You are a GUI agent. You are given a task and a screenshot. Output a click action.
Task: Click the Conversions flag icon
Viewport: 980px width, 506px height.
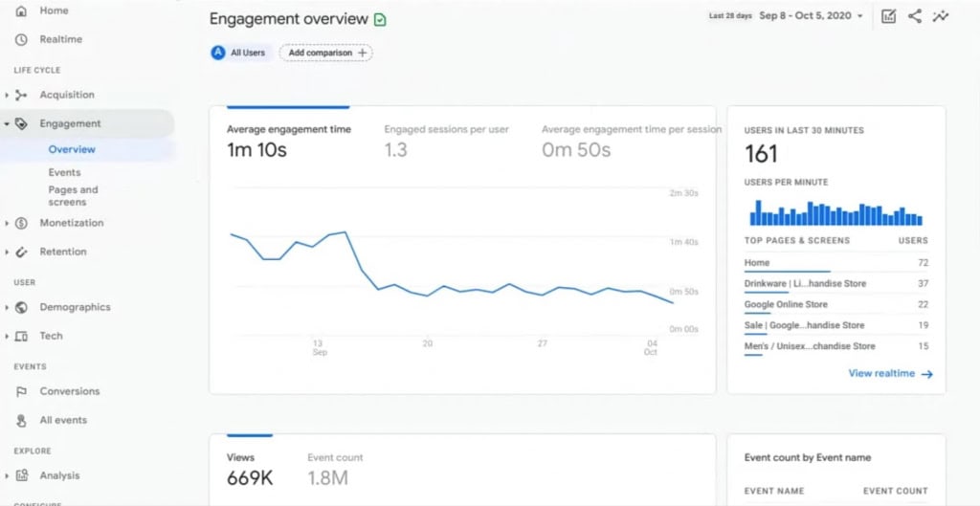tap(21, 391)
